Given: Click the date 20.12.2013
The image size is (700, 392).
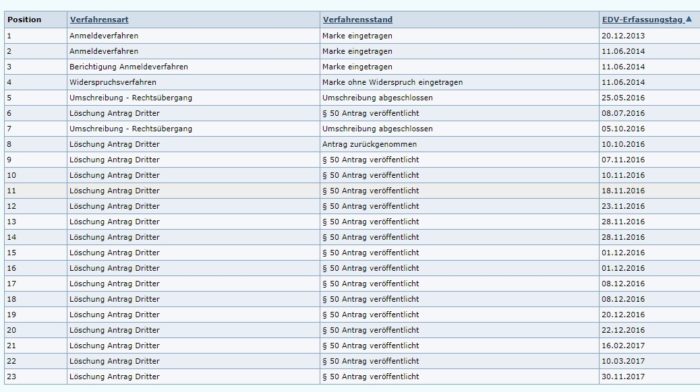Looking at the screenshot, I should tap(623, 36).
